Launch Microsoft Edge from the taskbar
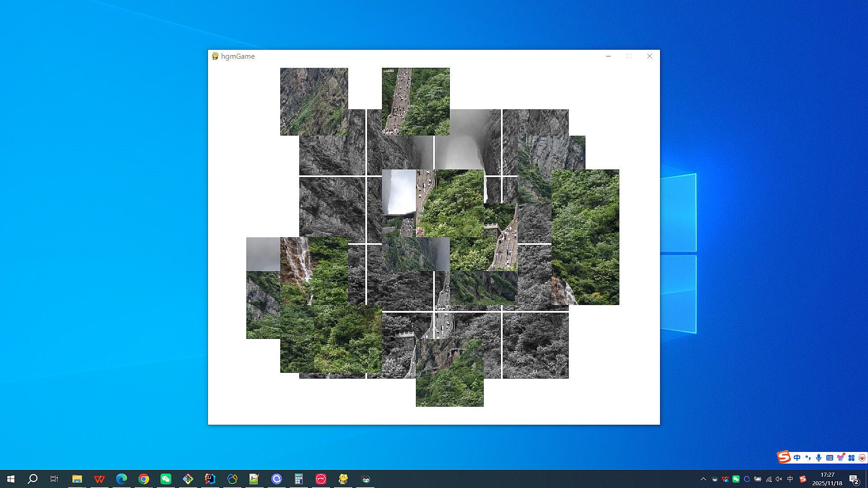This screenshot has width=868, height=488. (122, 479)
